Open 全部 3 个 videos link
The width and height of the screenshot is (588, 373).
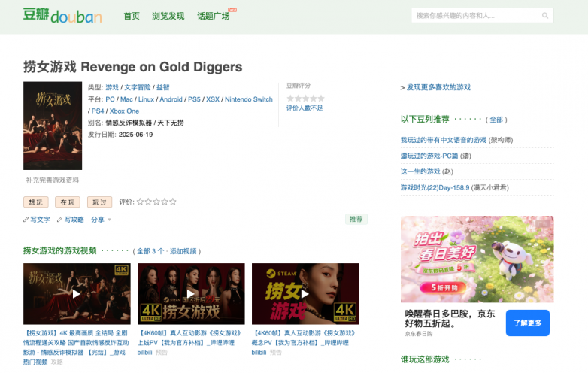pos(150,251)
